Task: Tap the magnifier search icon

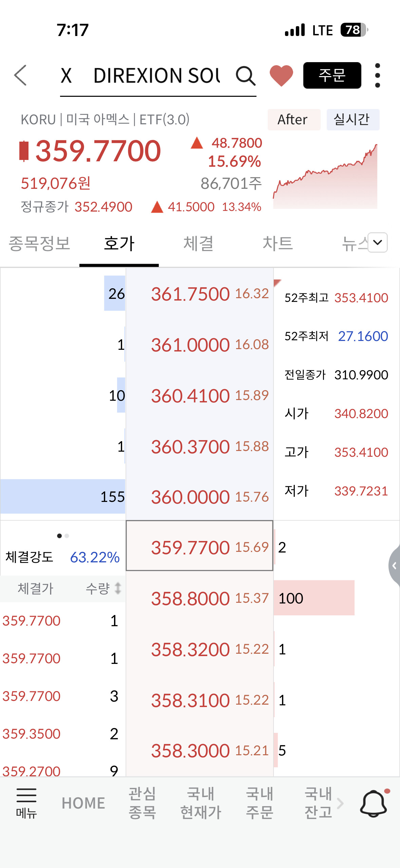Action: (245, 75)
